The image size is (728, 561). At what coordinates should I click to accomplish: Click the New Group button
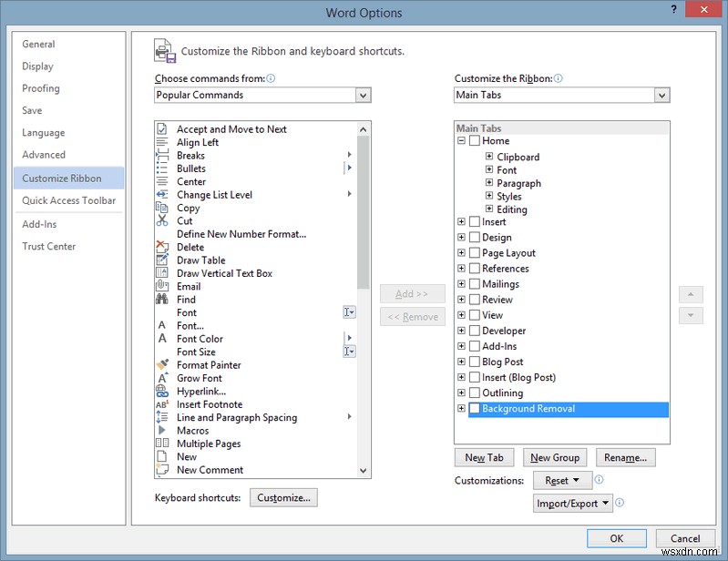(x=555, y=457)
